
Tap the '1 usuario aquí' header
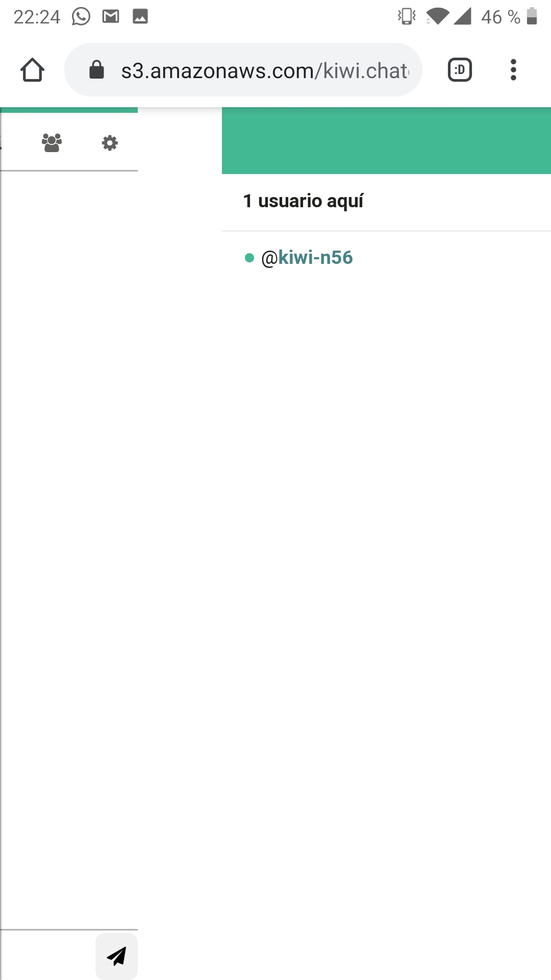303,201
